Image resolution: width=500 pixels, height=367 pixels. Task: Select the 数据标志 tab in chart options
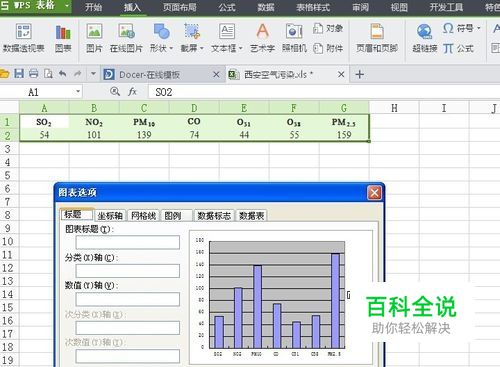tap(214, 216)
